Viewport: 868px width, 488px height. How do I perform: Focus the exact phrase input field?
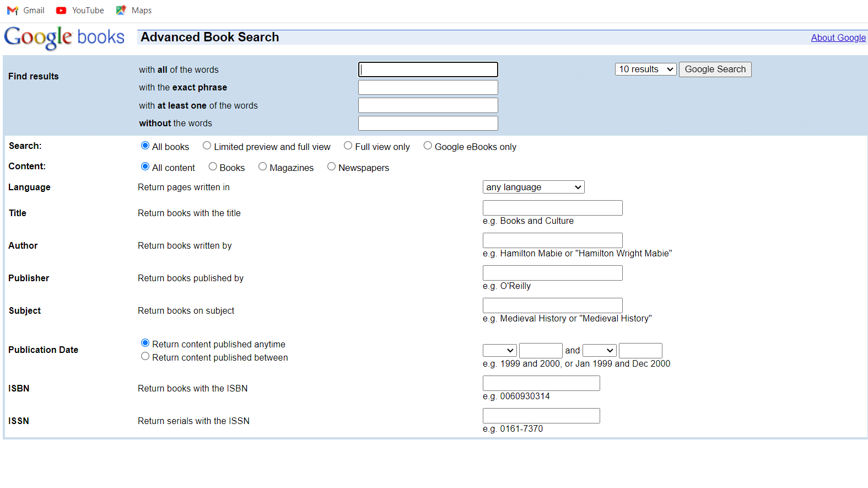pyautogui.click(x=428, y=88)
